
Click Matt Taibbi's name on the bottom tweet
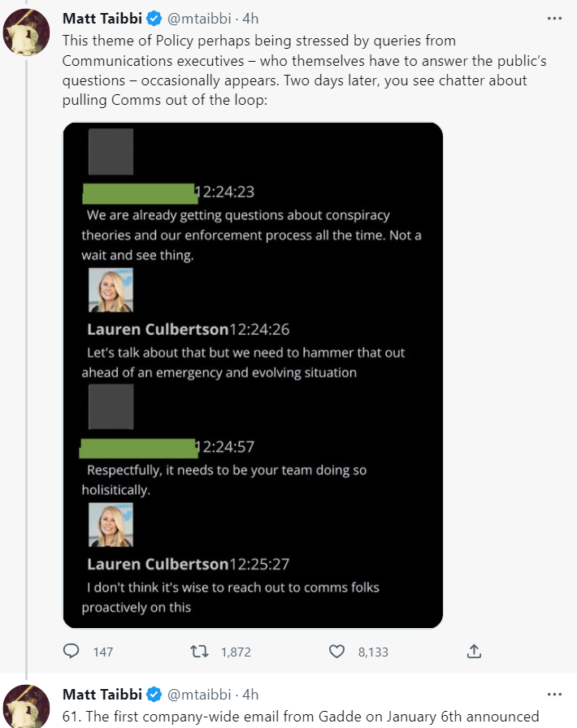coord(101,694)
